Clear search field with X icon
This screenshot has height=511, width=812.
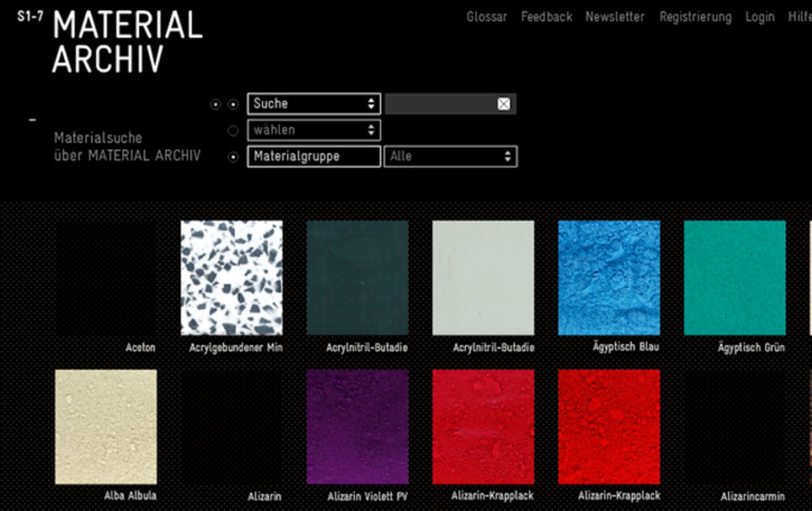[504, 104]
